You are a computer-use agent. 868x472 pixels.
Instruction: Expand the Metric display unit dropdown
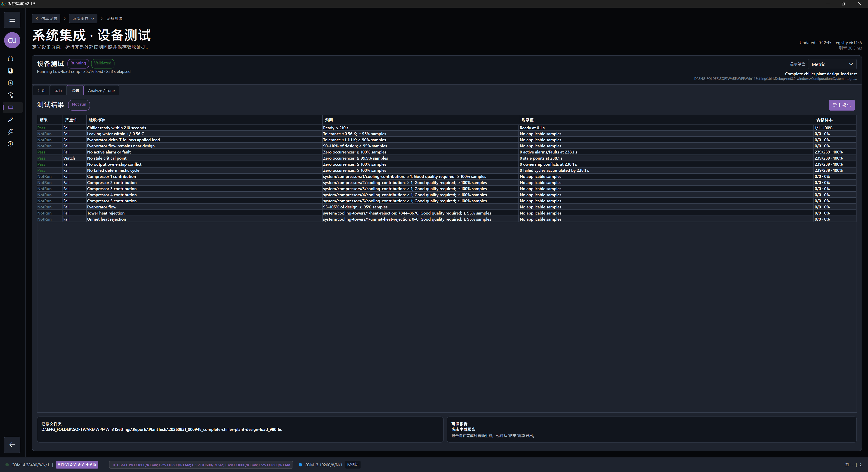[x=832, y=64]
